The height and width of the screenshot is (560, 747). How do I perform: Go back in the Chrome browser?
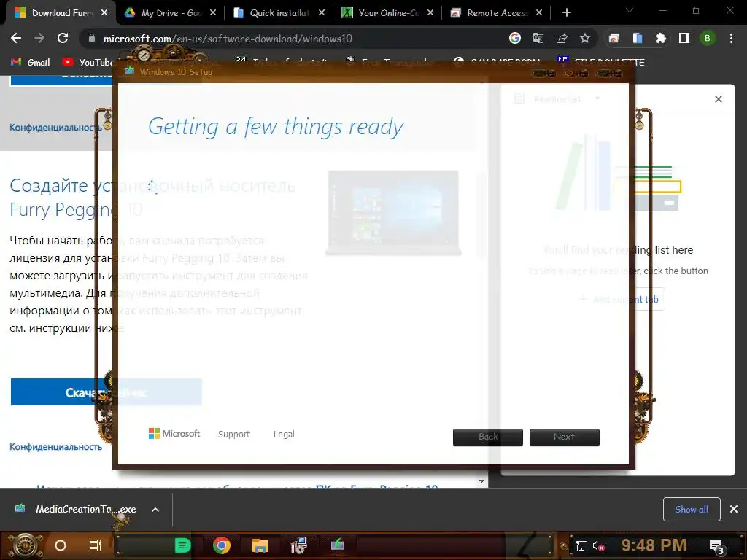(16, 38)
